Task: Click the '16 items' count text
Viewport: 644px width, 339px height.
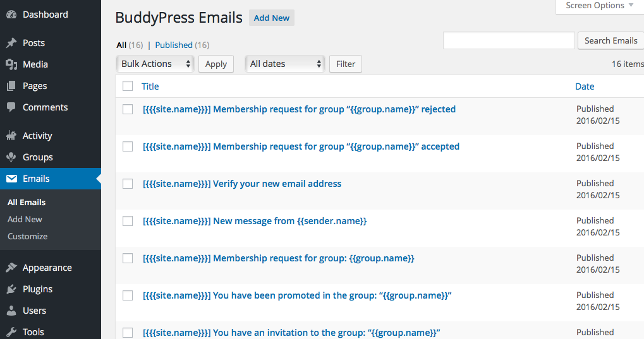Action: [628, 64]
